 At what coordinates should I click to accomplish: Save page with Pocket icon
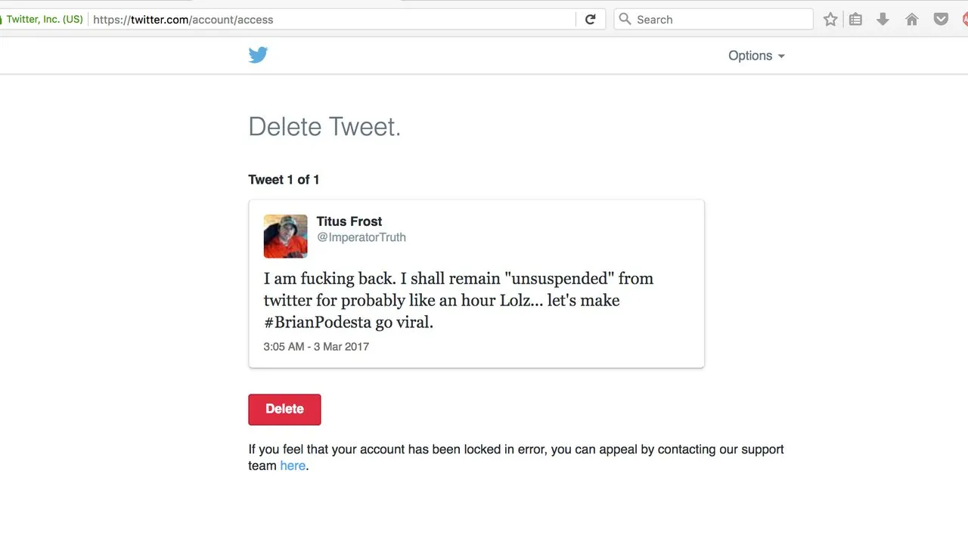click(x=941, y=20)
